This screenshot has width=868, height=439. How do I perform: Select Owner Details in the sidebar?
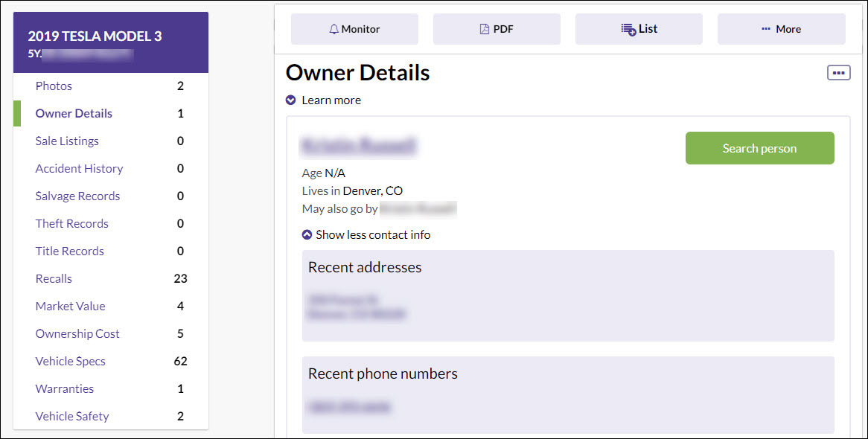pyautogui.click(x=74, y=114)
